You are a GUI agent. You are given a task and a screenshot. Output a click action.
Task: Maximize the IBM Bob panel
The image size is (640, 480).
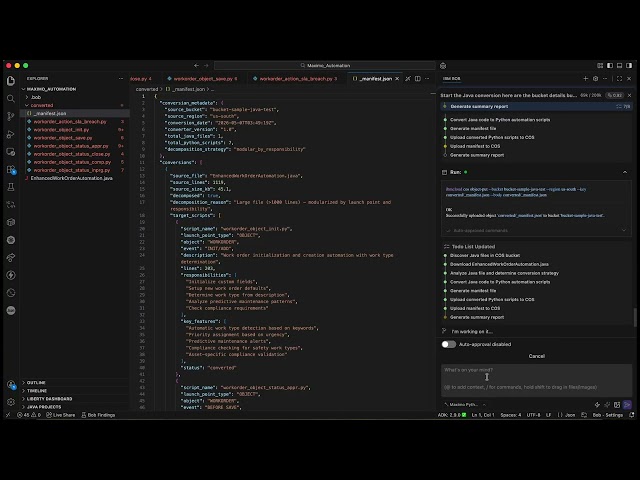pyautogui.click(x=620, y=78)
